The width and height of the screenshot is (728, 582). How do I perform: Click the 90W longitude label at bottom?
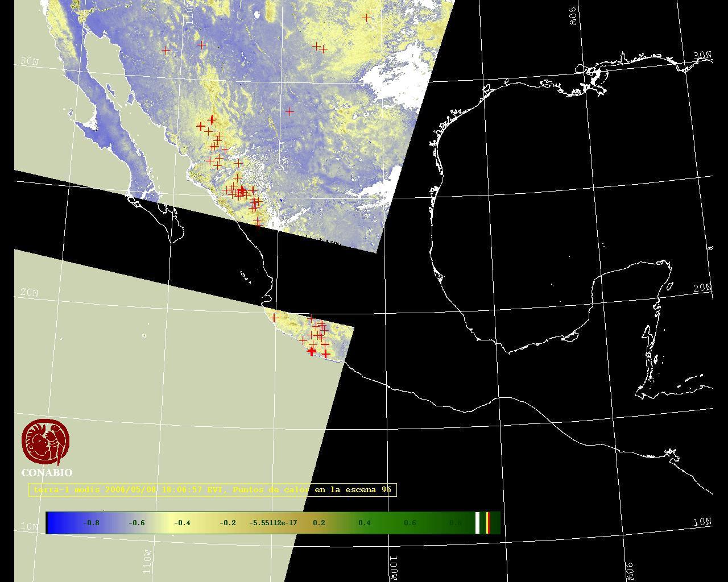click(630, 572)
